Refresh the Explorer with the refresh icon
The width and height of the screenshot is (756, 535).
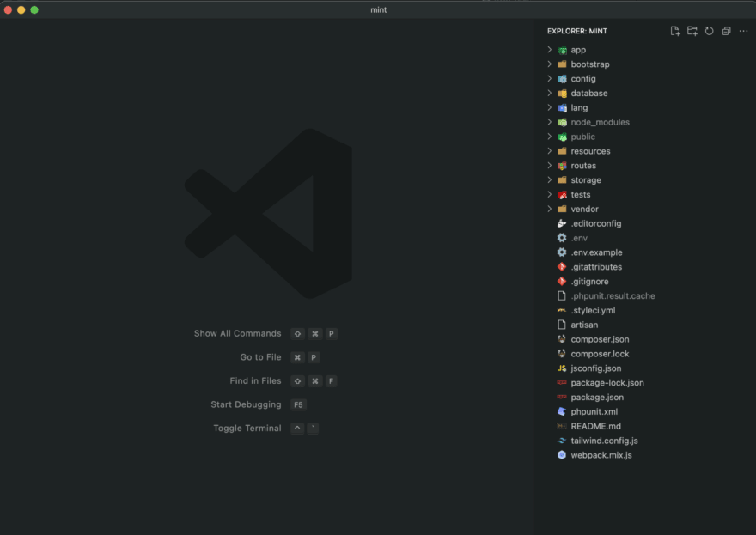710,31
